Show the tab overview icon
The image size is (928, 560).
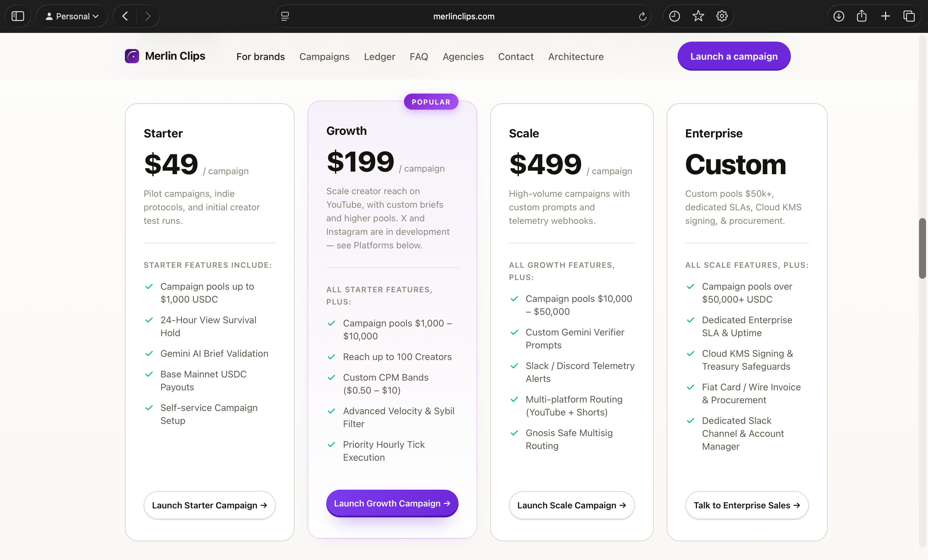pos(909,16)
